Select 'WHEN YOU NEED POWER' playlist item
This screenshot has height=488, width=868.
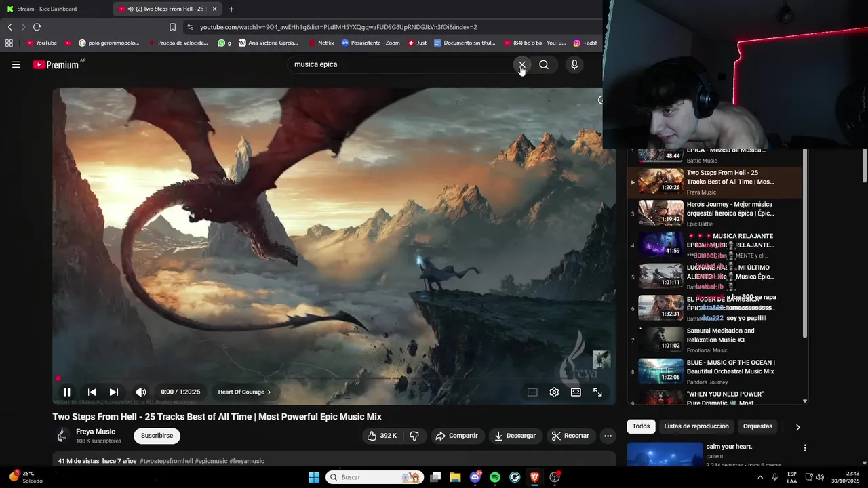[x=715, y=398]
